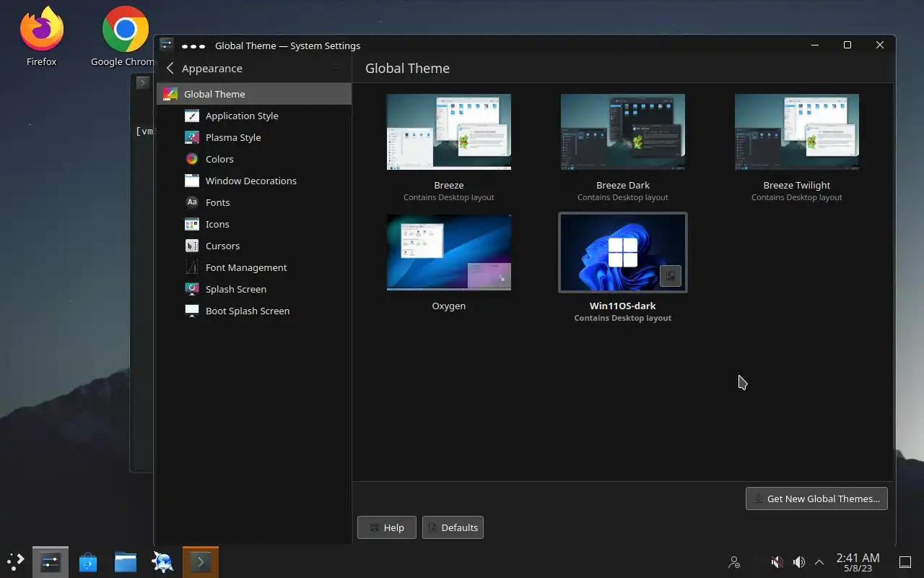The height and width of the screenshot is (578, 924).
Task: Go to Colors settings
Action: click(254, 159)
